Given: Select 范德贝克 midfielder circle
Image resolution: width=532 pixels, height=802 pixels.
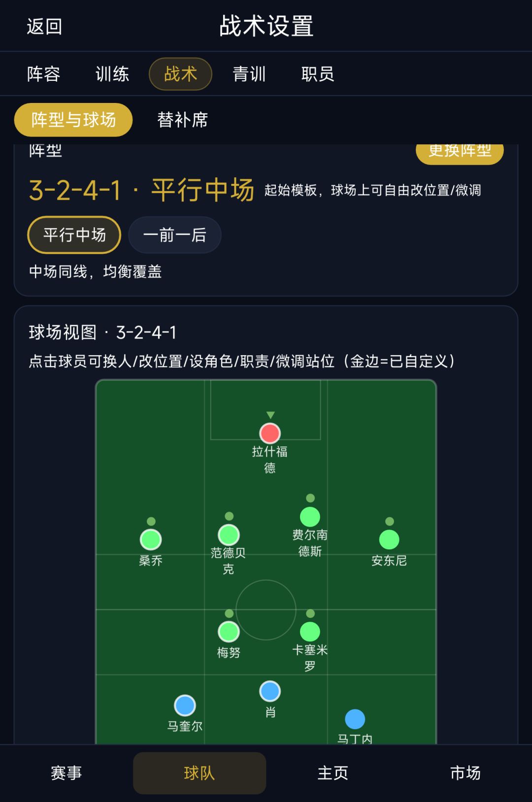Looking at the screenshot, I should pyautogui.click(x=229, y=535).
